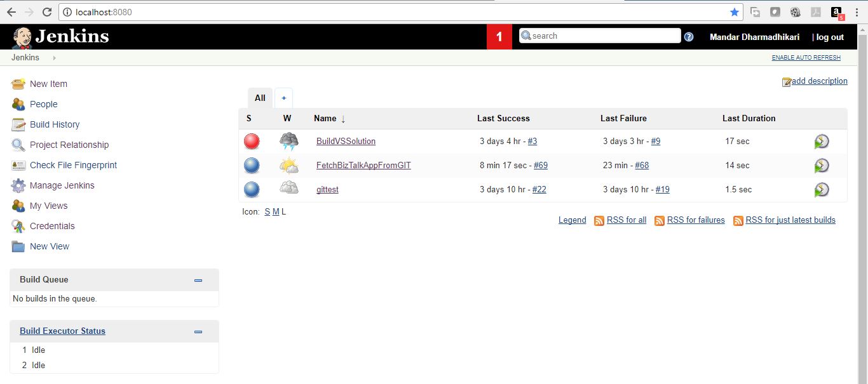Sort by Last Failure column header
The image size is (868, 384).
click(x=623, y=118)
